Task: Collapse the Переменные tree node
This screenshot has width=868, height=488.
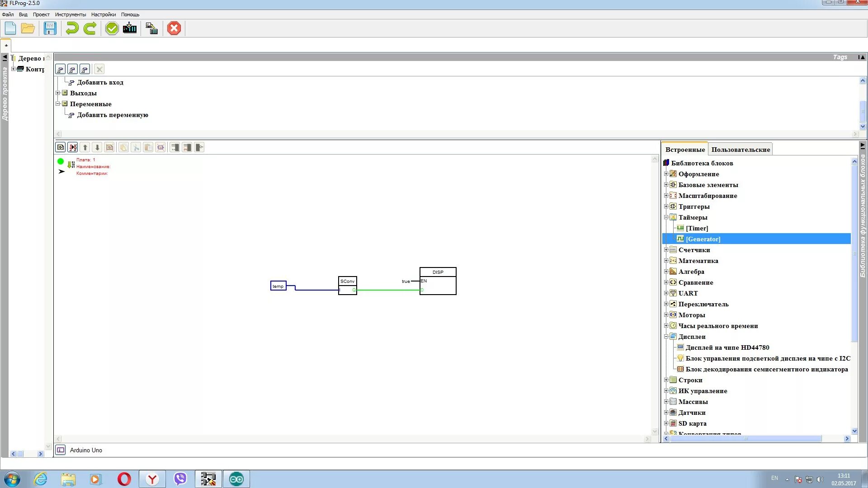Action: [x=58, y=104]
